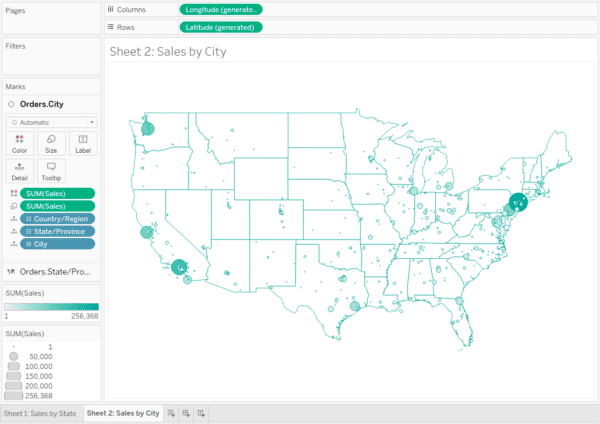Open the Automatic mark type dropdown

51,120
